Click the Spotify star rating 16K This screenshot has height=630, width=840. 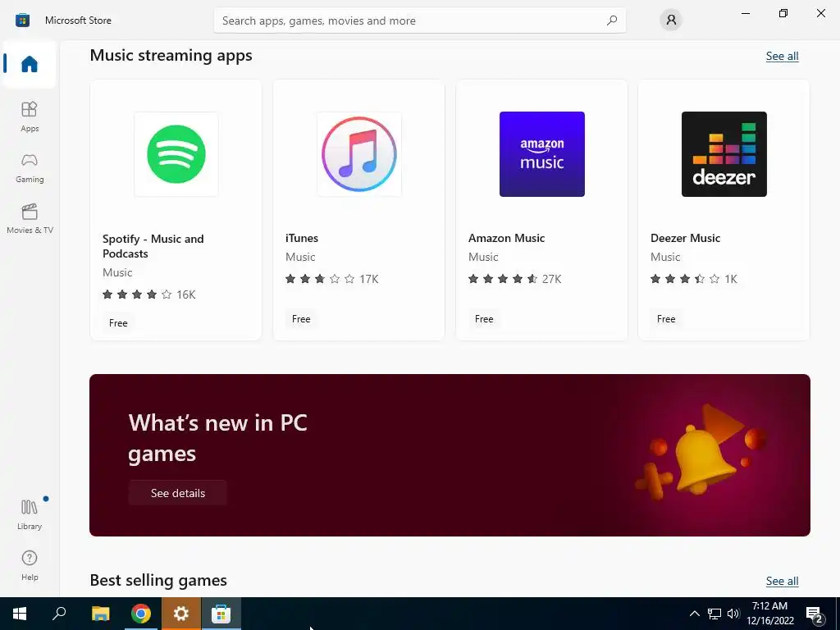[149, 294]
